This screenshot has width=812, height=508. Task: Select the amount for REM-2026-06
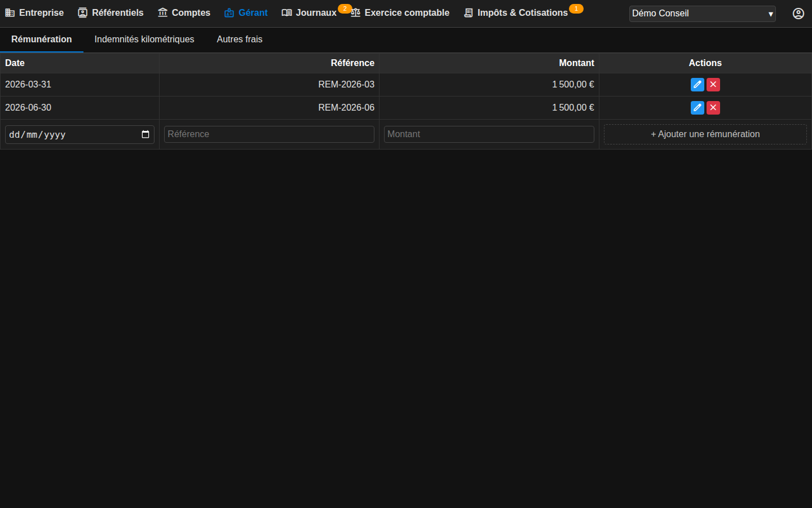(x=489, y=108)
